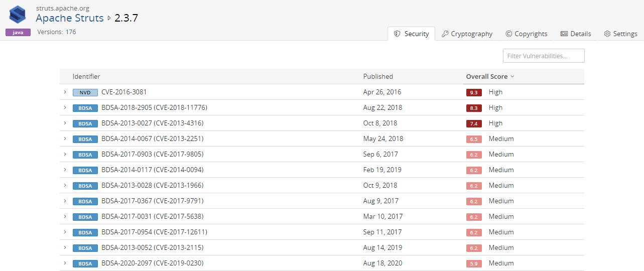Click the BDSA badge for BDSA-2014-0117
Viewport: 644px width, 271px height.
coord(85,170)
